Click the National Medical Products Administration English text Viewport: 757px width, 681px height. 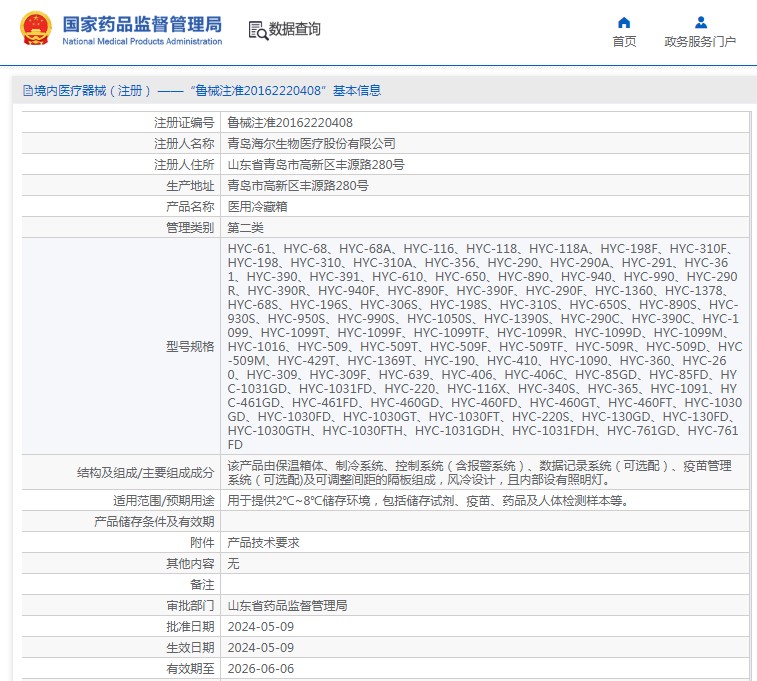142,42
